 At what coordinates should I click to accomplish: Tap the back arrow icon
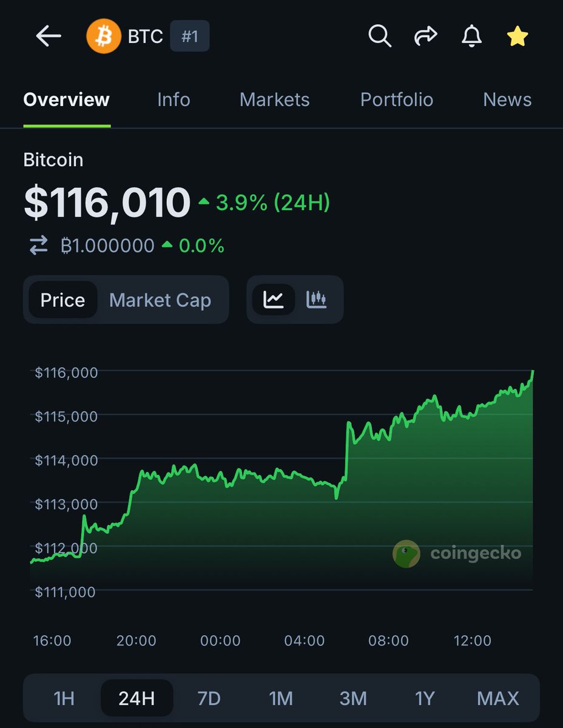pos(49,36)
